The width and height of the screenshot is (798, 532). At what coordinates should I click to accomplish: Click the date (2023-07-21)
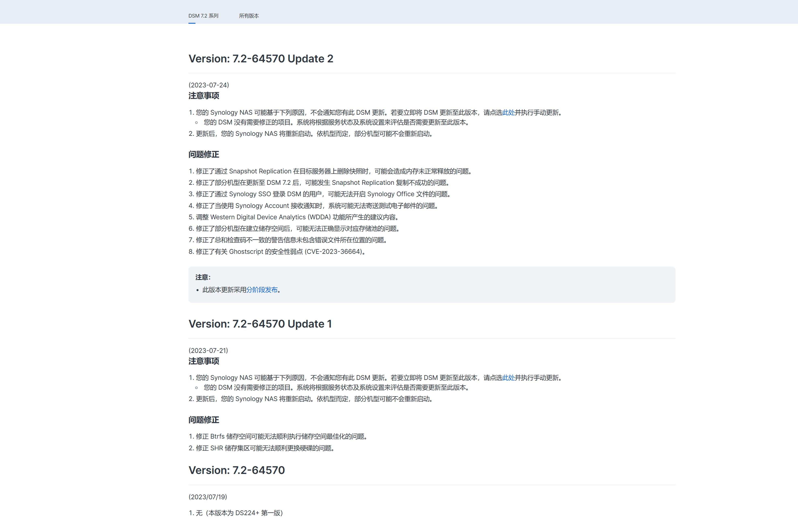[208, 351]
